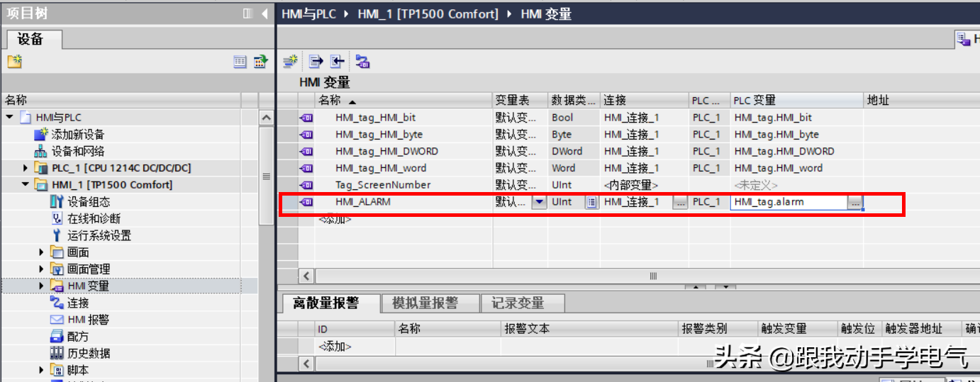Click the tag table horizontal scrollbar
Viewport: 980px width, 382px height.
tap(652, 276)
